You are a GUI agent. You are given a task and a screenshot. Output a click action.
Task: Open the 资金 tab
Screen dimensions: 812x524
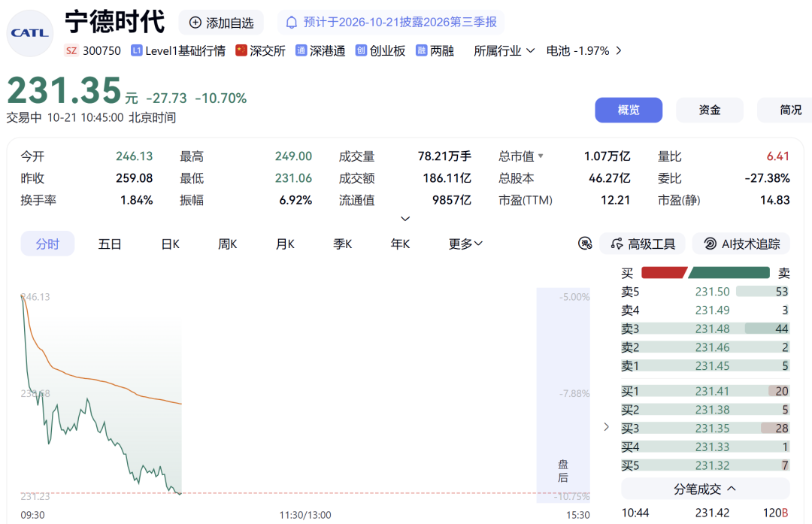pyautogui.click(x=710, y=110)
